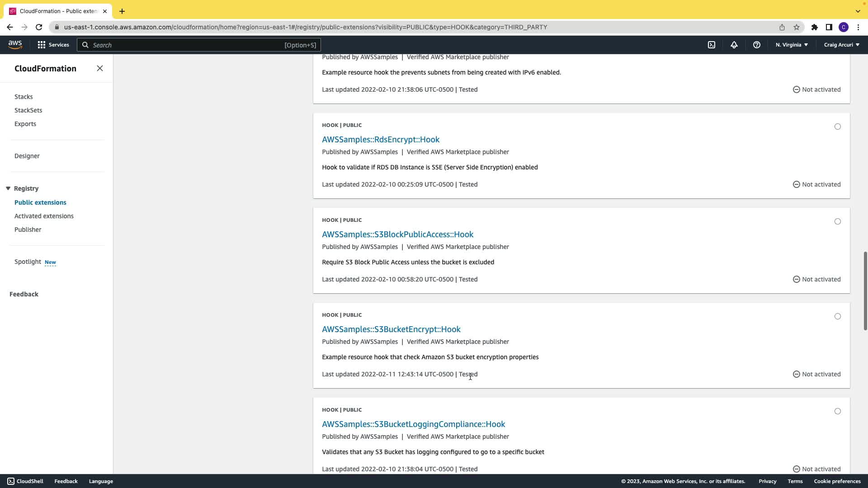
Task: Click the CloudShell button in the footer
Action: pyautogui.click(x=25, y=481)
